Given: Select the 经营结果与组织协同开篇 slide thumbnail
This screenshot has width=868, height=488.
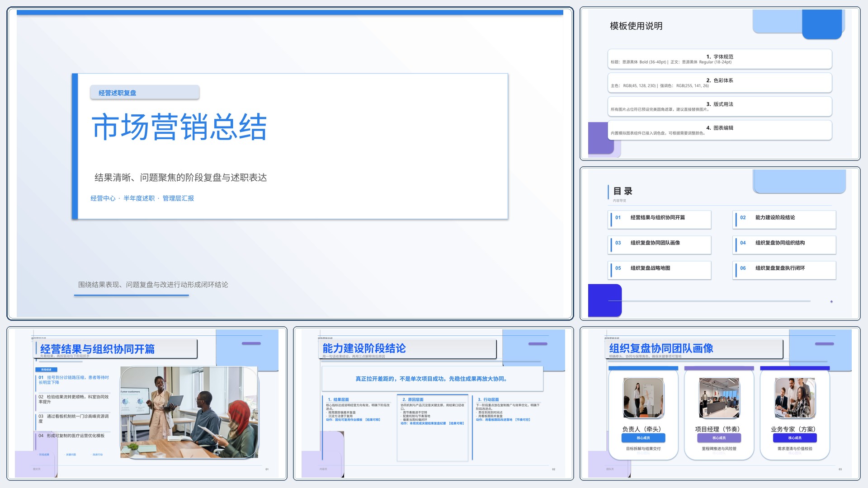Looking at the screenshot, I should [147, 403].
